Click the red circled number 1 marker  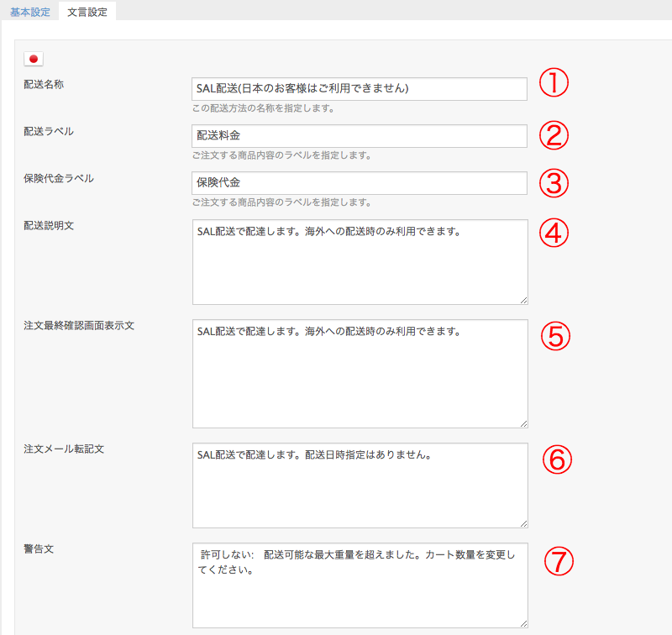pyautogui.click(x=554, y=84)
